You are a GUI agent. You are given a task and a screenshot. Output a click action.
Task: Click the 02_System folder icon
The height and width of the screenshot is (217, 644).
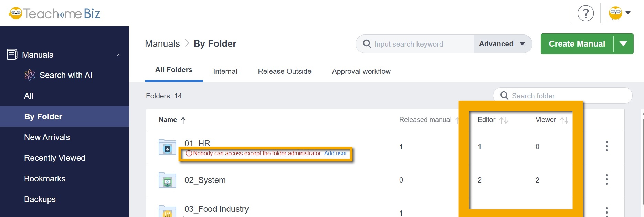[x=167, y=180]
